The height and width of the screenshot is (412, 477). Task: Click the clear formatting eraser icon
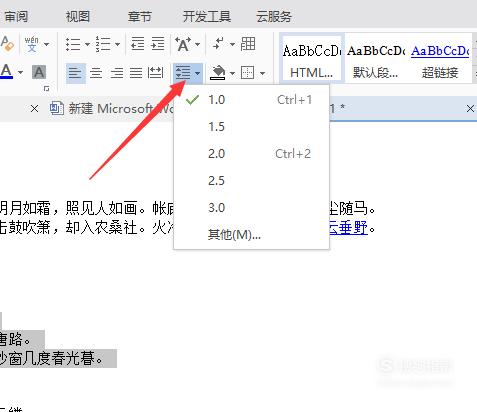coord(7,44)
